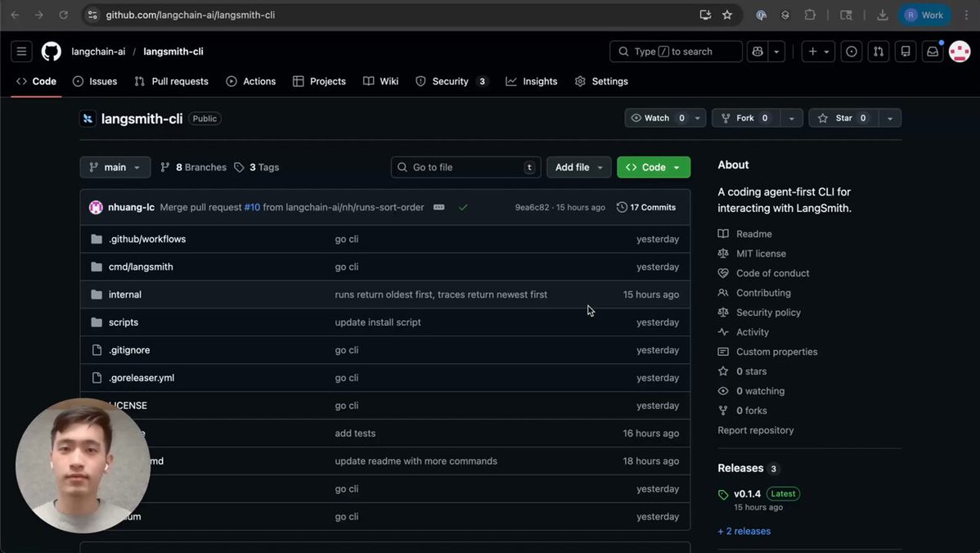Screen dimensions: 980x553
Task: Open the repositories icon in header
Action: pos(905,52)
